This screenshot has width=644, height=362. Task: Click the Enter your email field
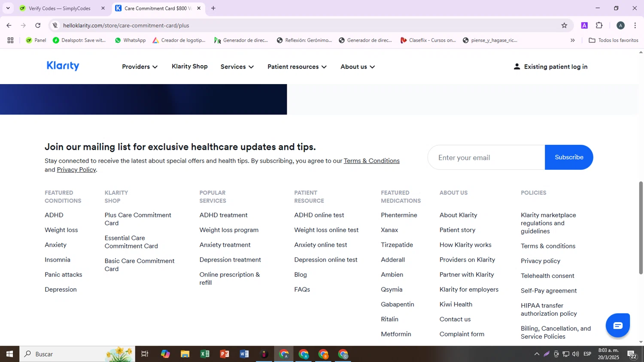[x=486, y=157]
